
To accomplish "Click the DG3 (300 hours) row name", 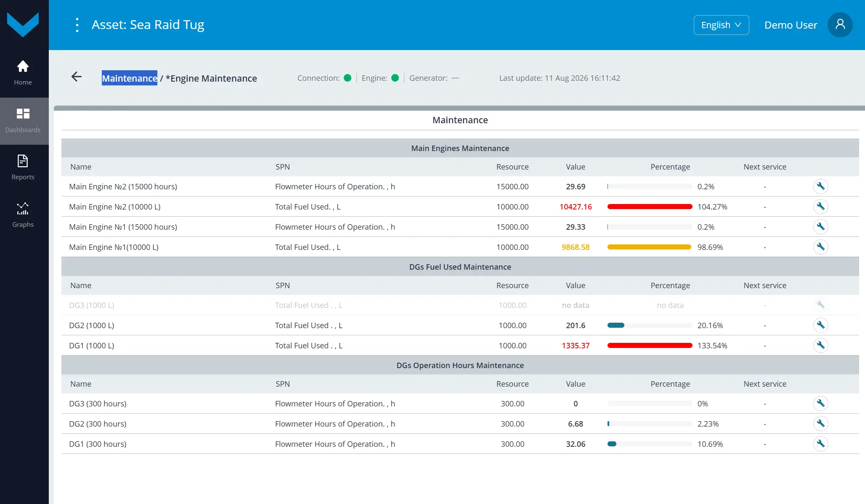I will 98,403.
